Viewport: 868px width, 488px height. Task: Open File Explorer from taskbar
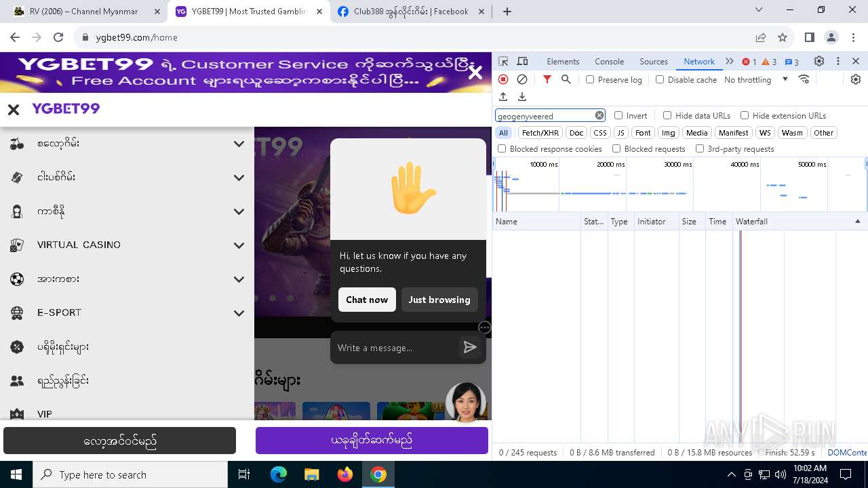point(312,474)
